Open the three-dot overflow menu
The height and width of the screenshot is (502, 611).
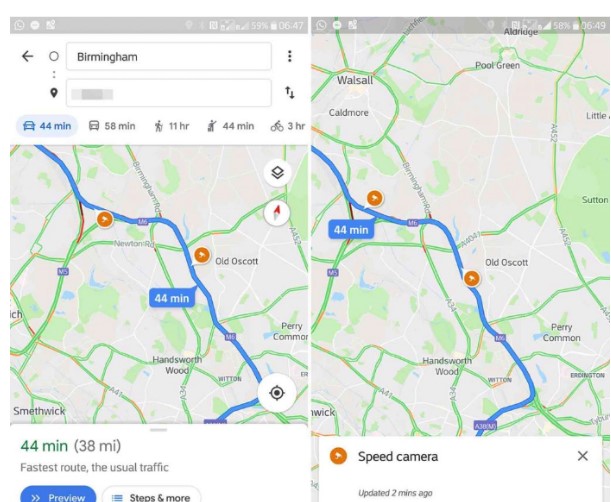(x=289, y=57)
